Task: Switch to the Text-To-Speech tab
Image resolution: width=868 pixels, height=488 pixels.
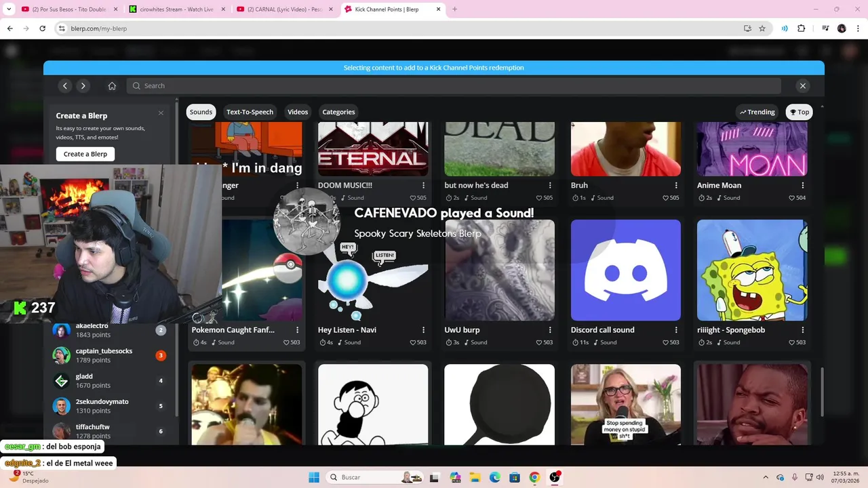Action: [x=250, y=112]
